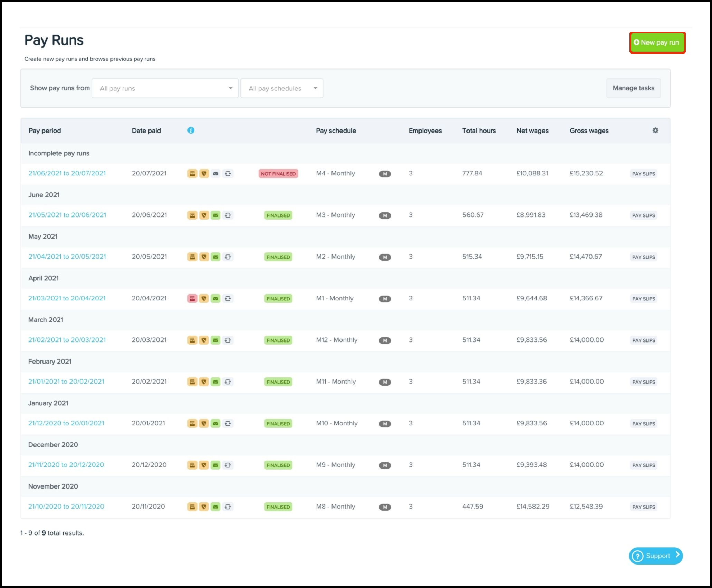This screenshot has width=712, height=588.
Task: Open the Support help widget
Action: 655,556
